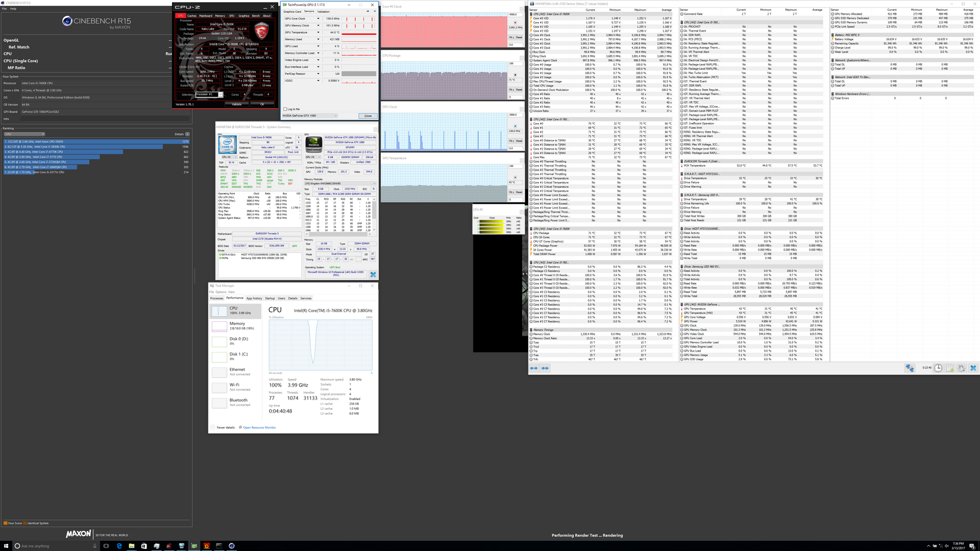The height and width of the screenshot is (551, 980).
Task: Click the OK button in CPU-Z
Action: 262,104
